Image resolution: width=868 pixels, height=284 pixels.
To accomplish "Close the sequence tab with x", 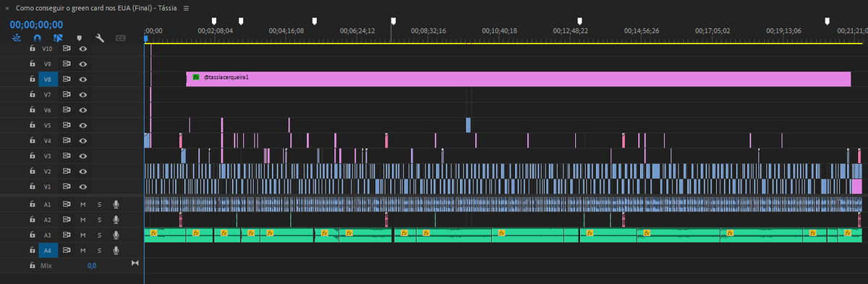I will click(x=7, y=8).
